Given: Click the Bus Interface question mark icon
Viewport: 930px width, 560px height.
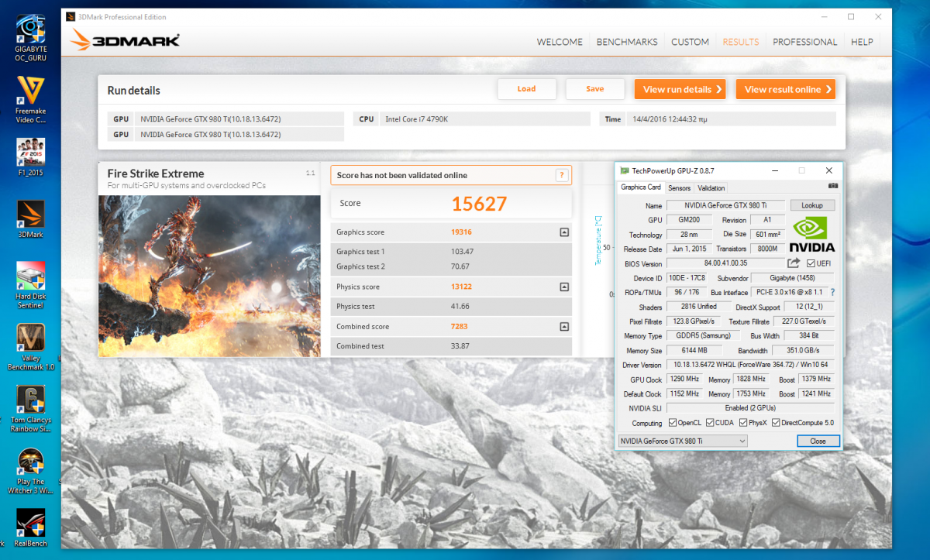Looking at the screenshot, I should pos(832,293).
